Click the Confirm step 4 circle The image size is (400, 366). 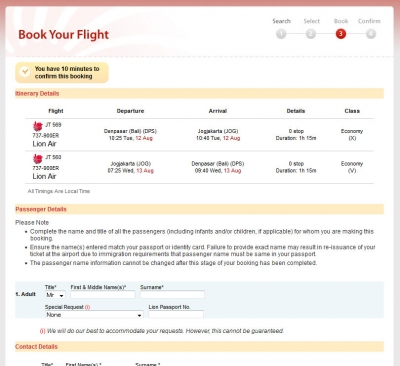371,34
